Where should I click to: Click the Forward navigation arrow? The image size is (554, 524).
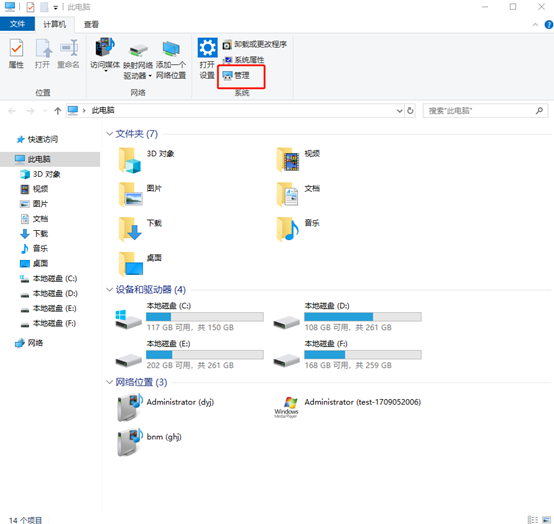coord(30,111)
